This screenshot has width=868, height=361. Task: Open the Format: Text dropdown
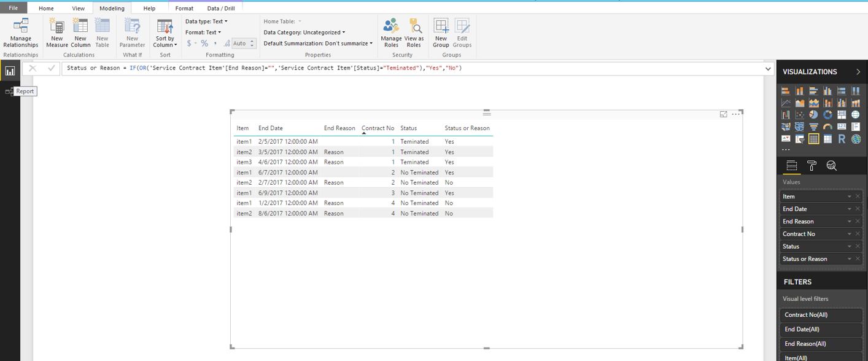click(203, 33)
